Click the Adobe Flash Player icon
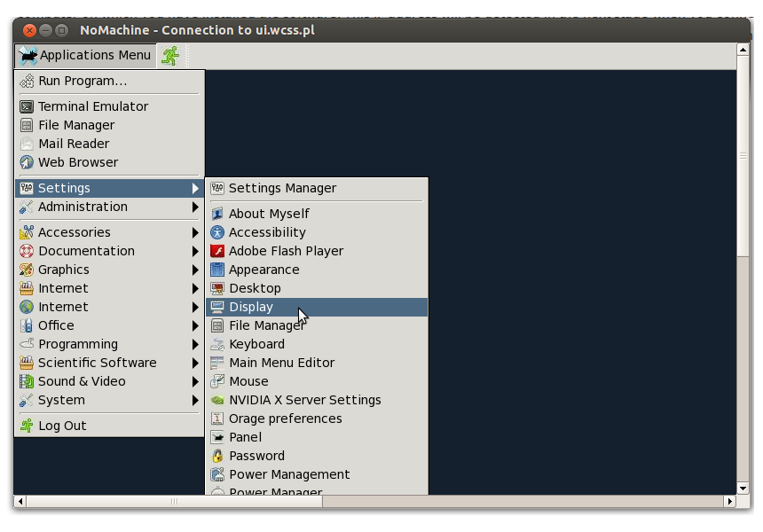763x532 pixels. coord(217,251)
